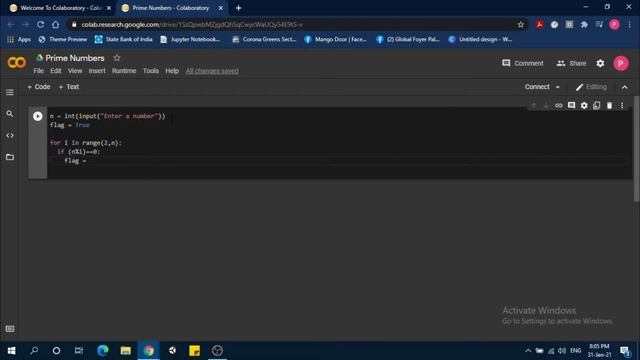Move cell up arrow icon
The height and width of the screenshot is (360, 640).
(533, 106)
